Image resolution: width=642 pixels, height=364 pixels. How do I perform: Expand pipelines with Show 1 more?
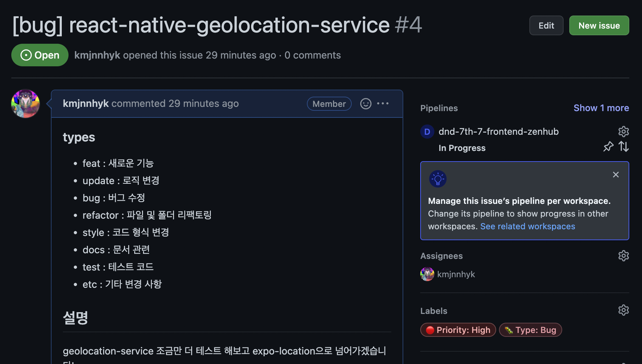(x=601, y=108)
